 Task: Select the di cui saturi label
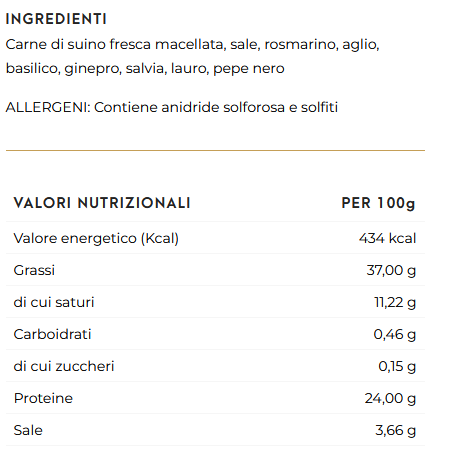coord(54,302)
